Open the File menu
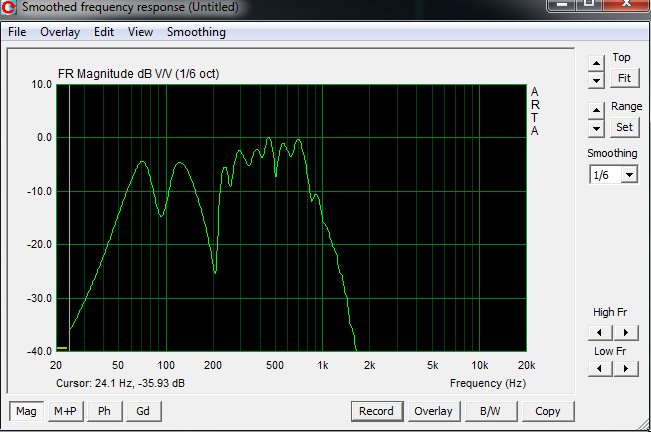Screen dimensions: 651x432 click(17, 32)
